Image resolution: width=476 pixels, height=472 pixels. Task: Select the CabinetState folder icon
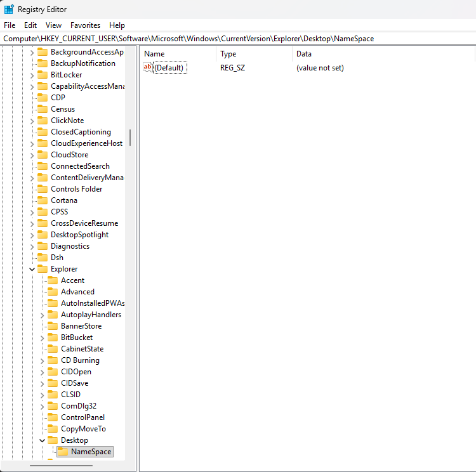coord(53,349)
